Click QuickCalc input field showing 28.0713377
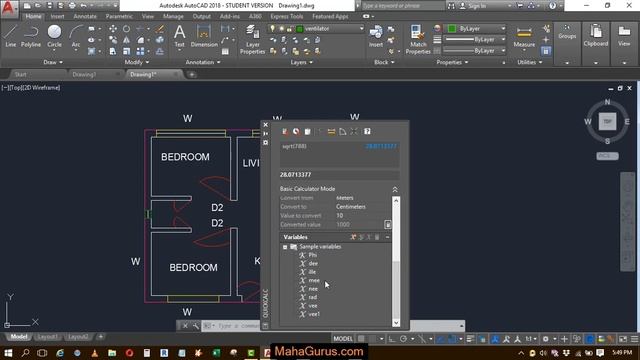Image resolution: width=640 pixels, height=360 pixels. pyautogui.click(x=339, y=175)
